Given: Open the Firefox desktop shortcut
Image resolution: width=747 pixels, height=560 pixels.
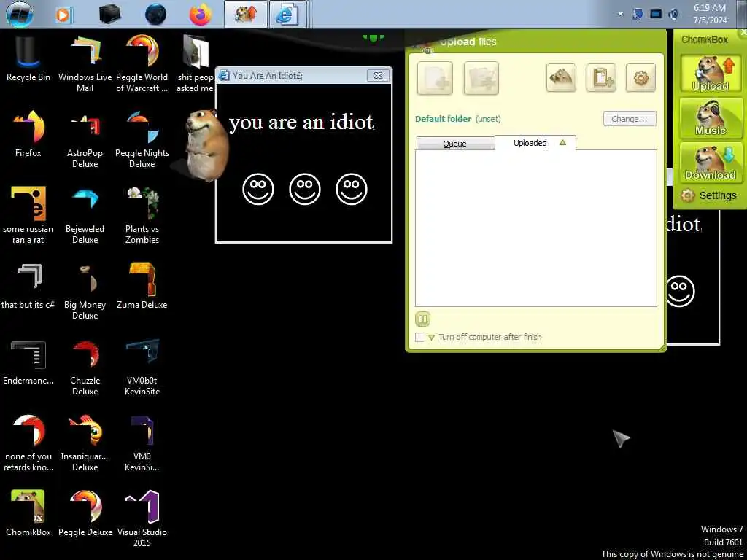Looking at the screenshot, I should coord(28,134).
